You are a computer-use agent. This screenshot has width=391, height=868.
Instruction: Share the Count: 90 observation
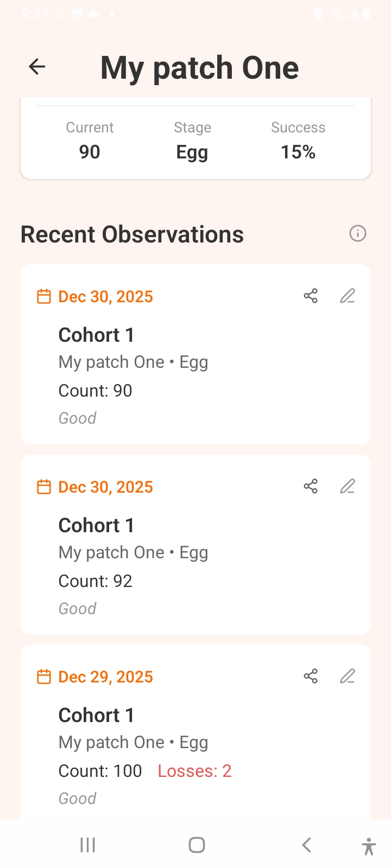(x=311, y=296)
